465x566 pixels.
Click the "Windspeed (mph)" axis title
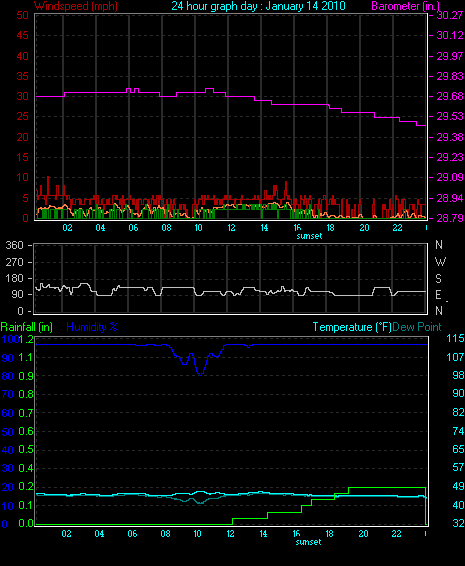click(76, 6)
